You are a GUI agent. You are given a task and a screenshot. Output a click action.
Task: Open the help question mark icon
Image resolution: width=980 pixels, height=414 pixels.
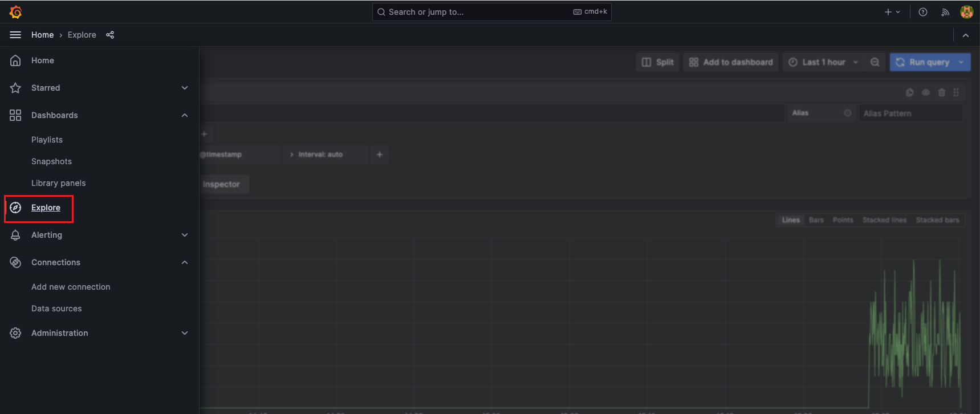click(x=923, y=12)
